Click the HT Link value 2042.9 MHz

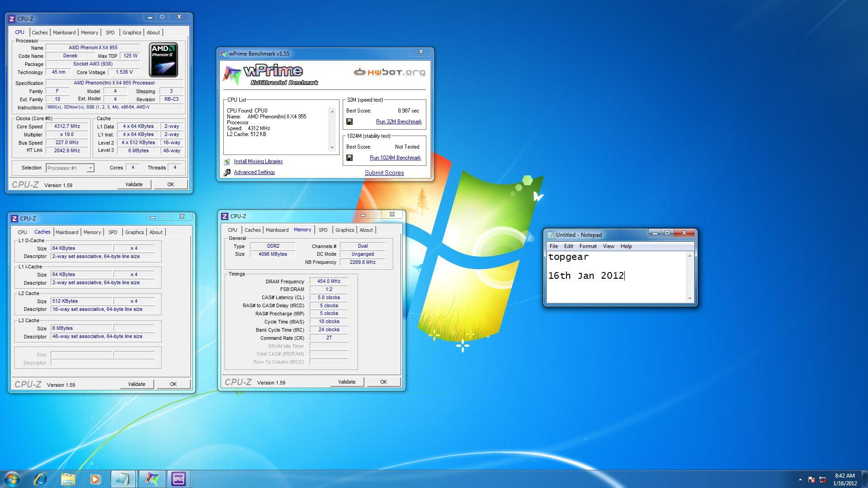point(67,151)
